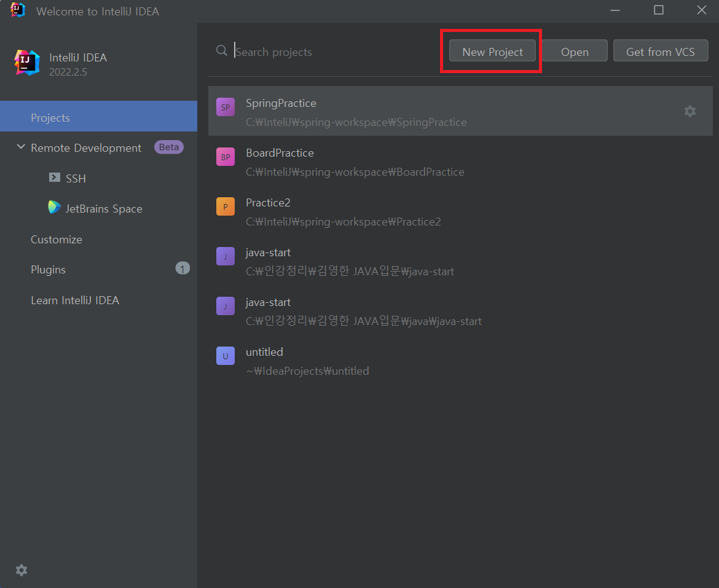Click the search magnifier icon

pos(222,50)
